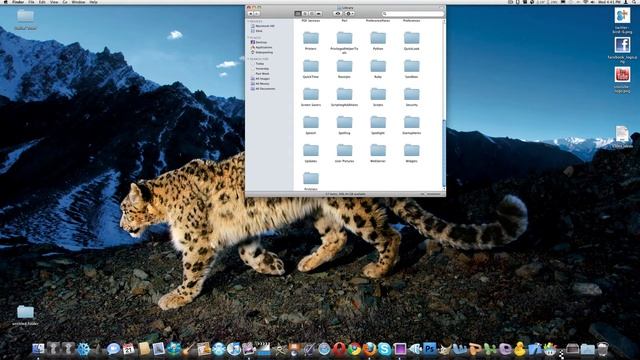Open the File menu
Screen dimensions: 640x360
31,2
